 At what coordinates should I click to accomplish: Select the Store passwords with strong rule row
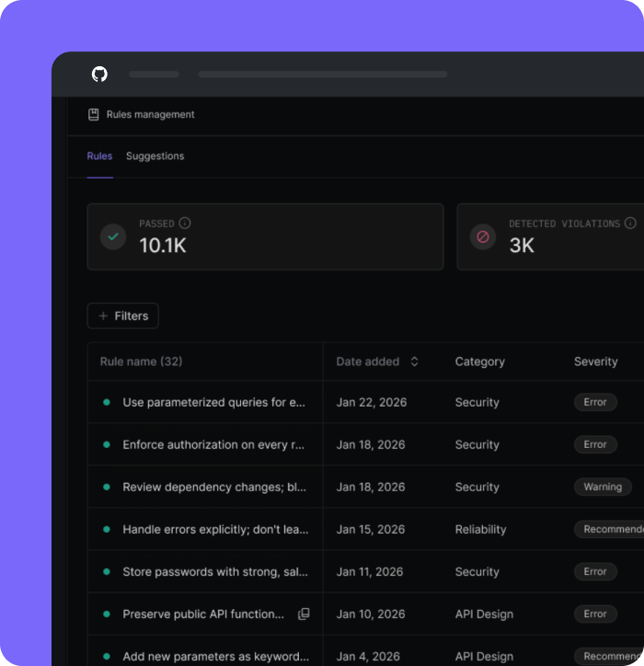[x=214, y=572]
